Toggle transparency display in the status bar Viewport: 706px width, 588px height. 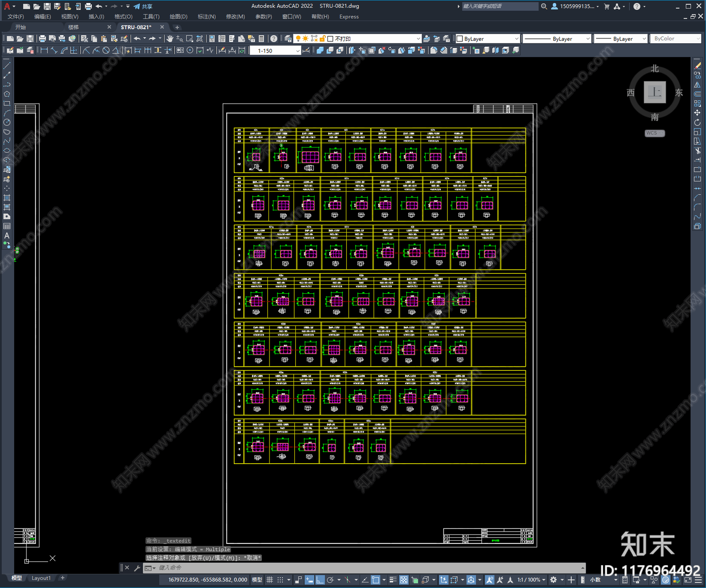(x=404, y=580)
